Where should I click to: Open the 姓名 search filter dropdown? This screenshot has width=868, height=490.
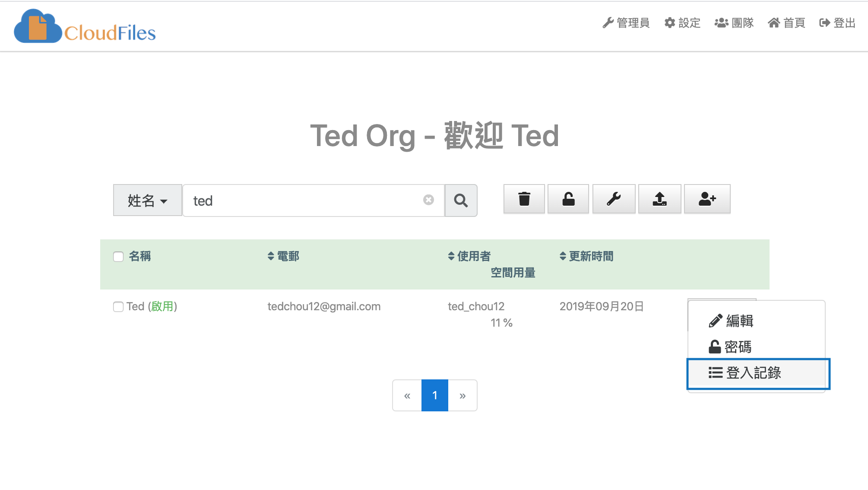(x=147, y=200)
